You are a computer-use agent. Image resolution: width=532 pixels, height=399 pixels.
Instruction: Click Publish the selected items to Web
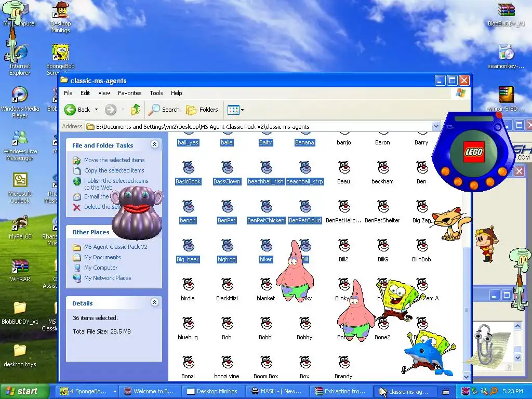(116, 184)
